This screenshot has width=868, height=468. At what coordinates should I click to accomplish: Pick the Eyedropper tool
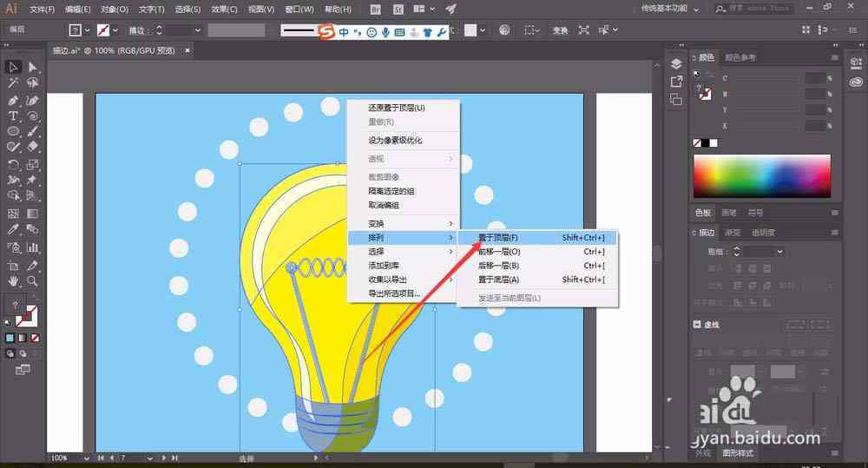13,229
